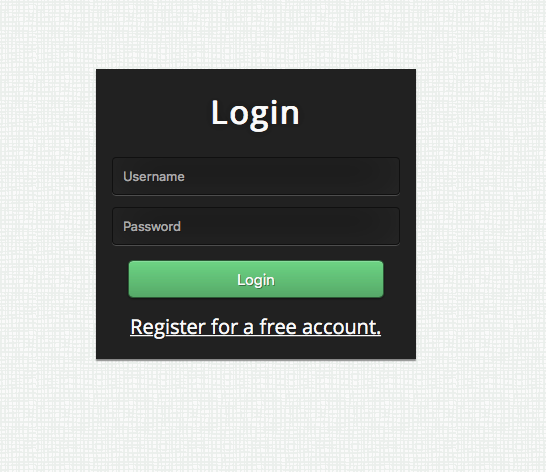Viewport: 546px width, 472px height.
Task: Submit the form with the Login button
Action: tap(256, 279)
